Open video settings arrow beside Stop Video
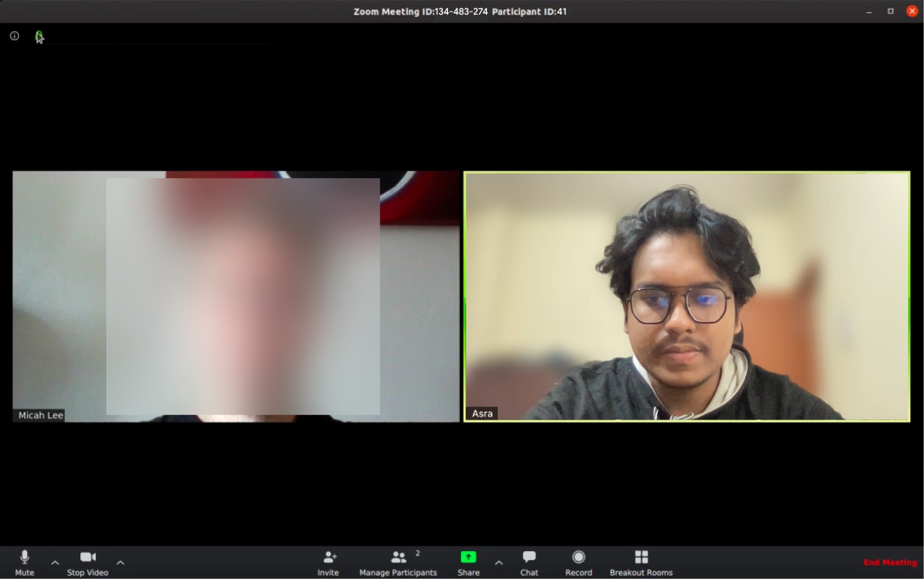This screenshot has height=579, width=924. pyautogui.click(x=120, y=562)
